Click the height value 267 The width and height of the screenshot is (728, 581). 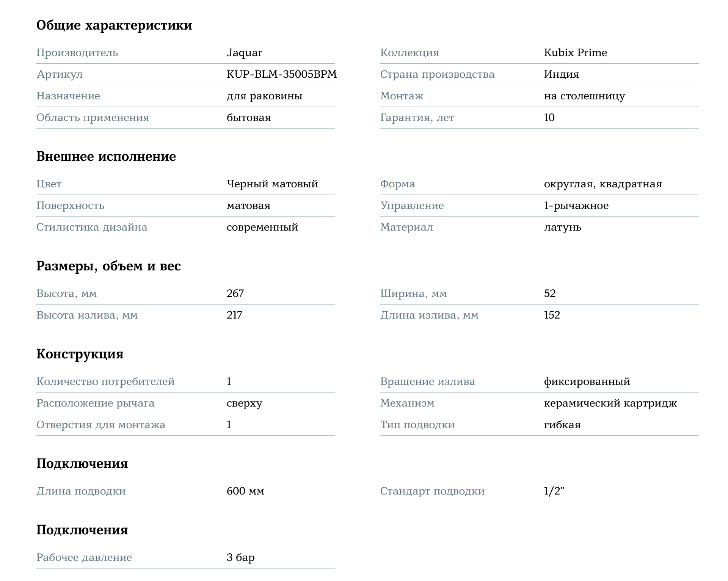click(x=235, y=294)
